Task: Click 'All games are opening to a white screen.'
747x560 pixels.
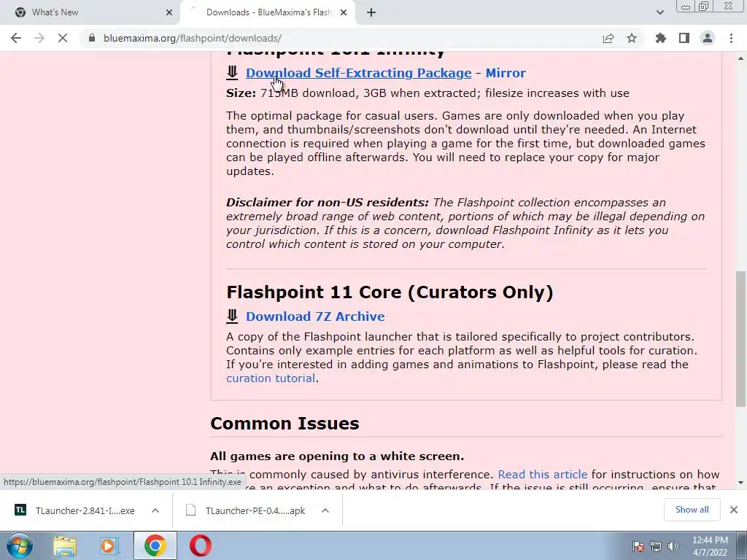Action: coord(337,456)
